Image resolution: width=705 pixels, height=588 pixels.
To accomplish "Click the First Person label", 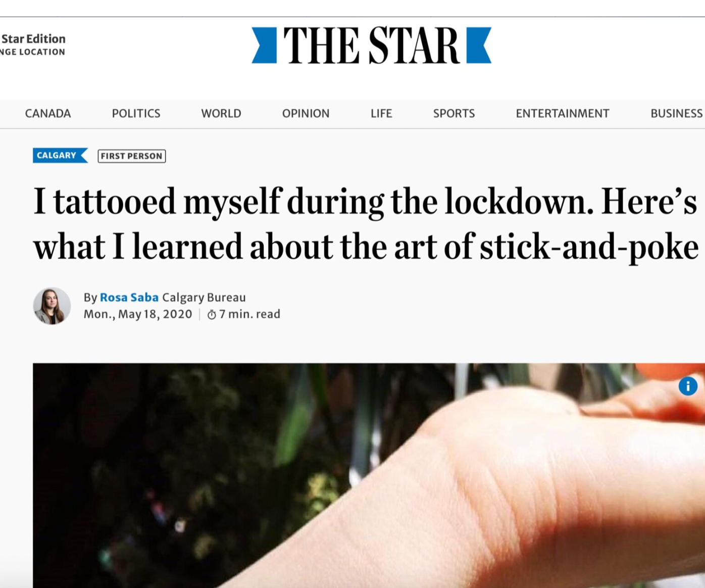I will click(x=131, y=156).
